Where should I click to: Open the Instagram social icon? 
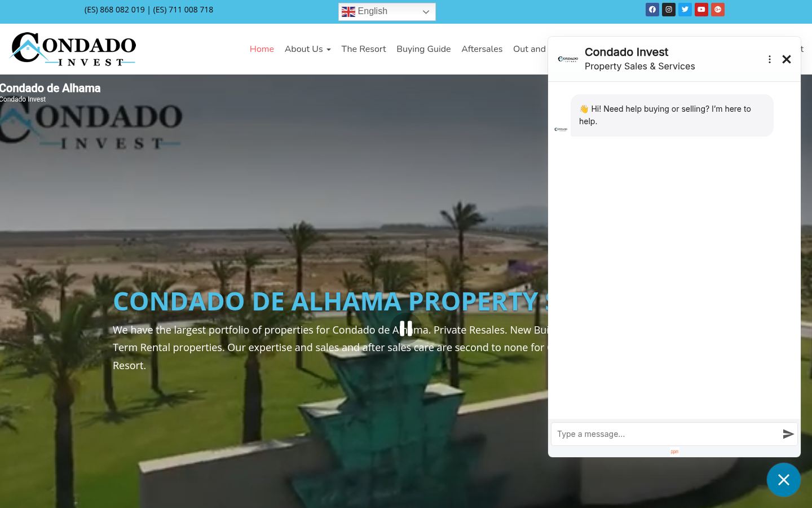click(669, 10)
